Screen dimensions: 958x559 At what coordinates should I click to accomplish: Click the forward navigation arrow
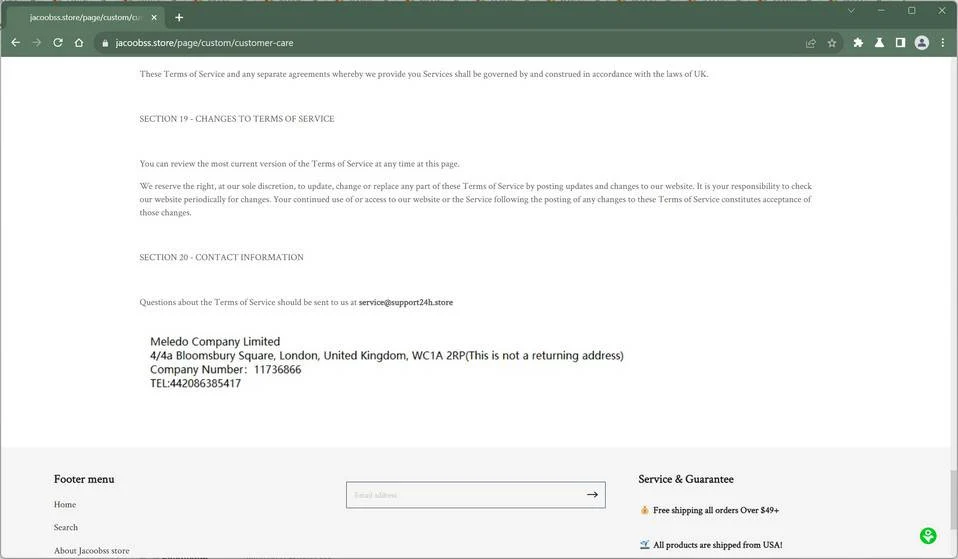37,43
